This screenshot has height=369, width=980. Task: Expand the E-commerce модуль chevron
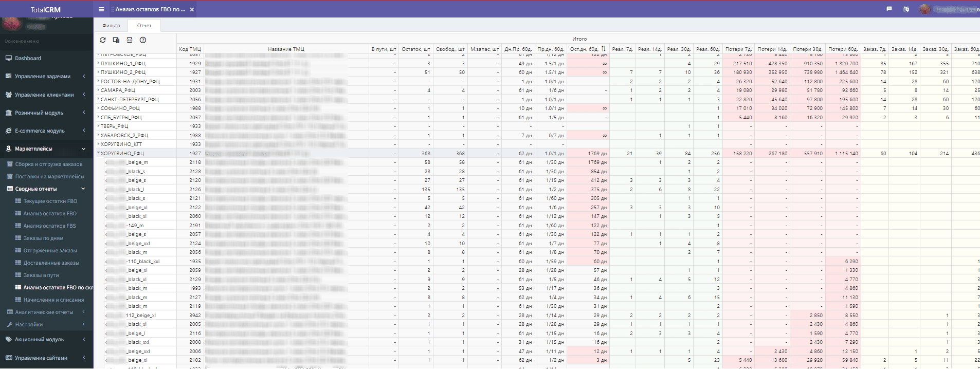point(84,131)
